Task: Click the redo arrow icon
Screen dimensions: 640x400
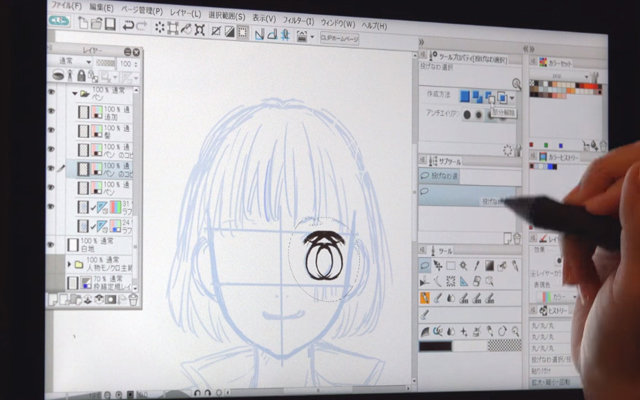Action: [141, 25]
